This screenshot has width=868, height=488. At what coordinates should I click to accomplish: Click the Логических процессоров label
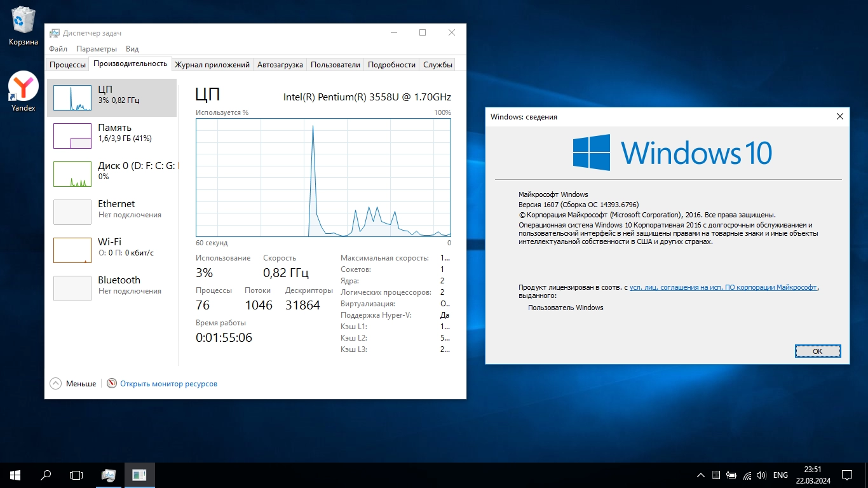click(x=386, y=292)
